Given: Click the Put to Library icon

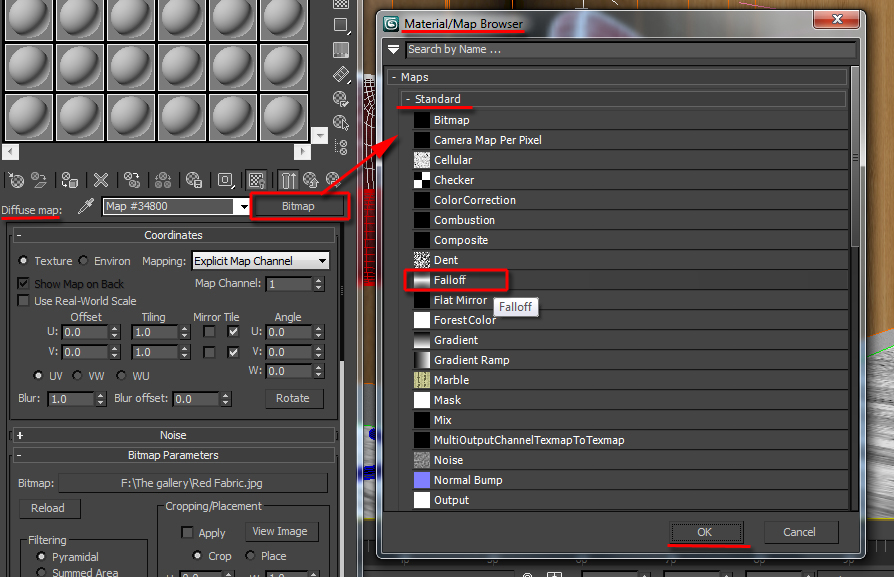Looking at the screenshot, I should click(196, 180).
